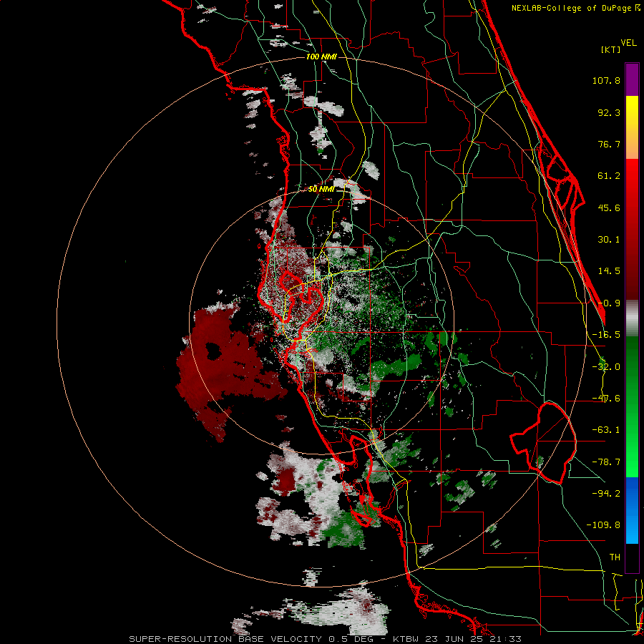
Task: Click the NEXLAB-College of DuPage label
Action: click(576, 8)
